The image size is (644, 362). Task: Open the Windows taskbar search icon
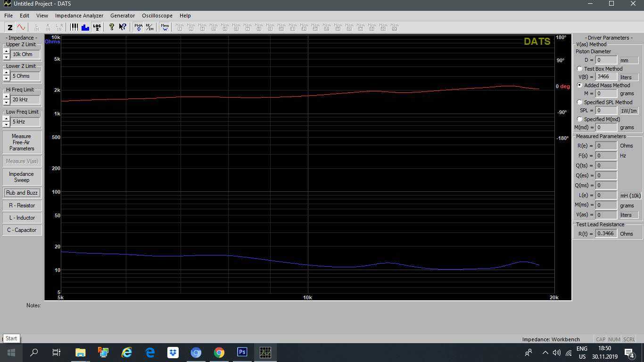pyautogui.click(x=34, y=352)
